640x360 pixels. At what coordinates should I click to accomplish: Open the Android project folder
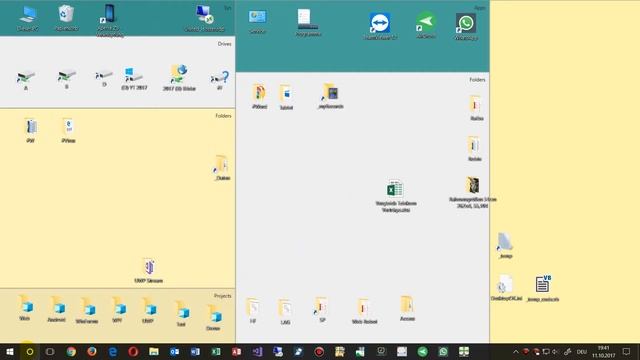[x=57, y=309]
